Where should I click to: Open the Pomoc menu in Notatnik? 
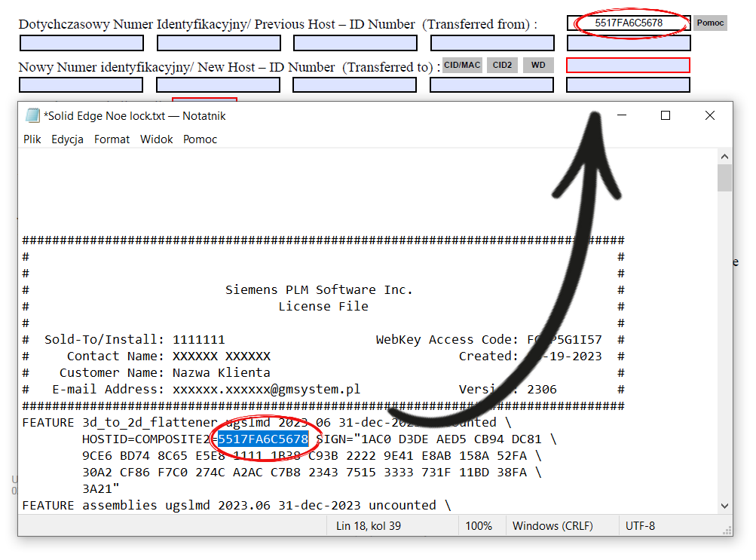(200, 139)
